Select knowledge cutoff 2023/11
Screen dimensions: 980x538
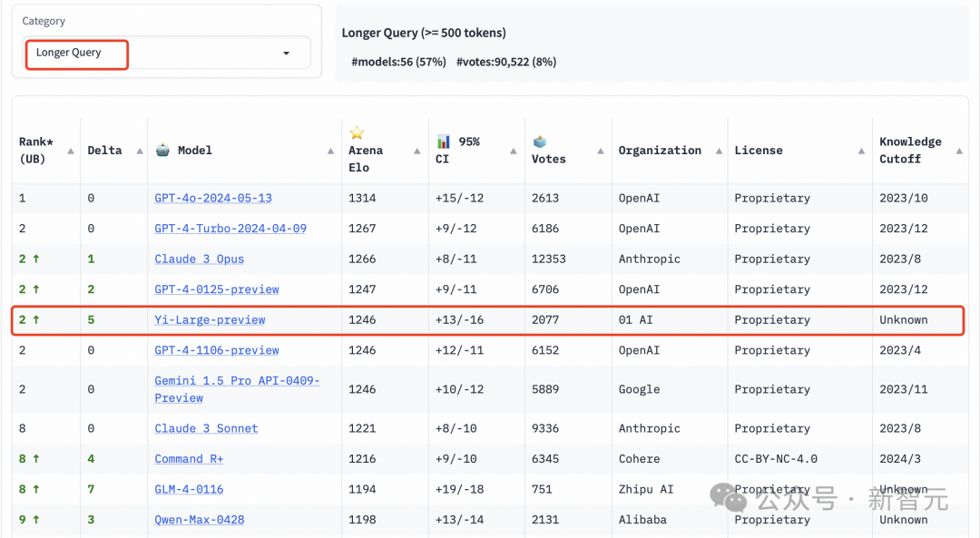[904, 389]
